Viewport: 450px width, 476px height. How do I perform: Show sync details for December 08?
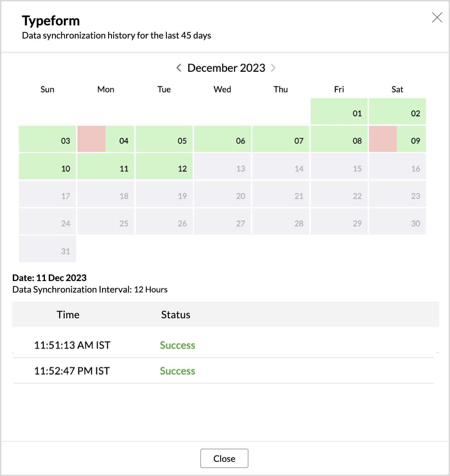[x=339, y=139]
